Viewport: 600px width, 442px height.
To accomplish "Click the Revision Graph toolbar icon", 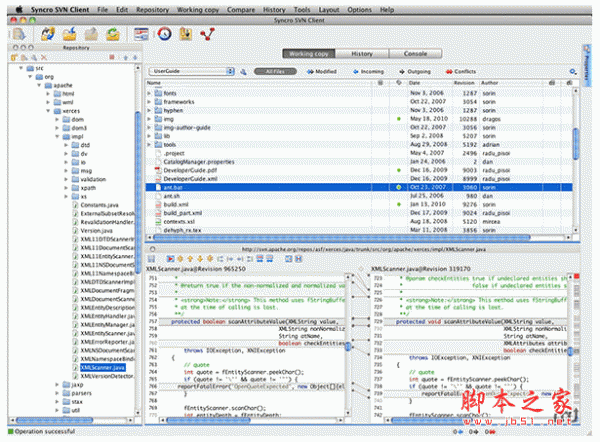I will [207, 34].
